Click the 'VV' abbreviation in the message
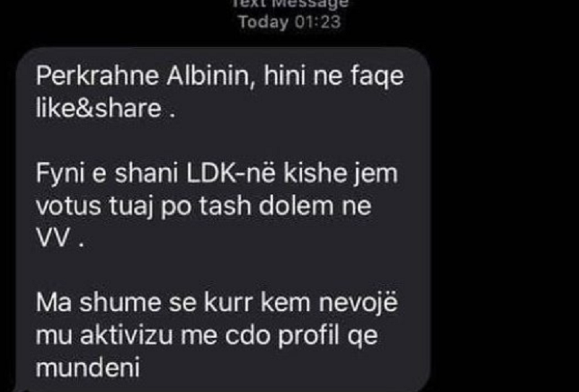The height and width of the screenshot is (392, 579). (52, 238)
